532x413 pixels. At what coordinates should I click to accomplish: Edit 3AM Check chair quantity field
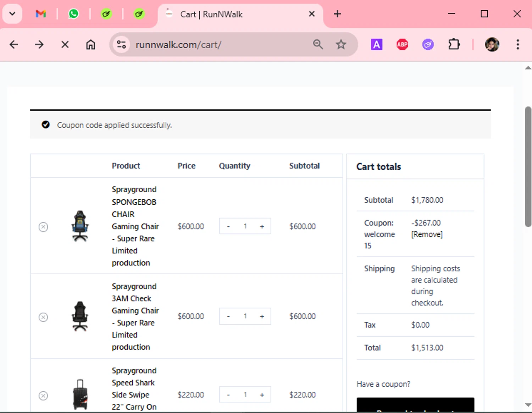245,316
